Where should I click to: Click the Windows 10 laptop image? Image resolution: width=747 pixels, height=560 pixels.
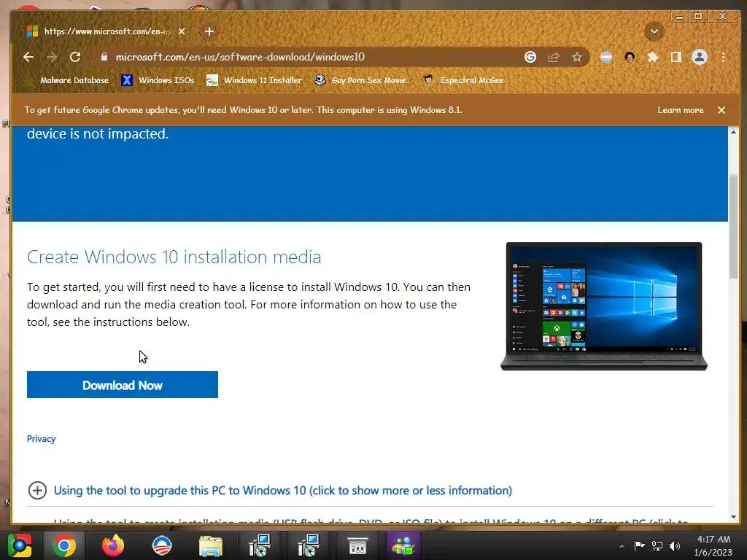(604, 306)
